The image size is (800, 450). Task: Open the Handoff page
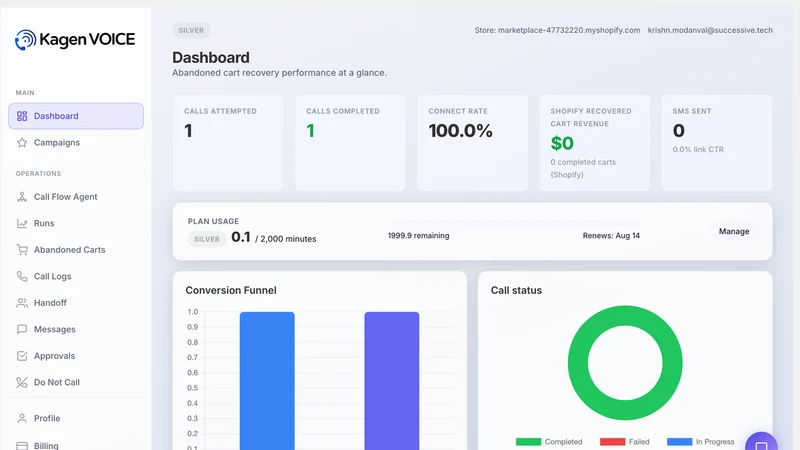coord(76,303)
